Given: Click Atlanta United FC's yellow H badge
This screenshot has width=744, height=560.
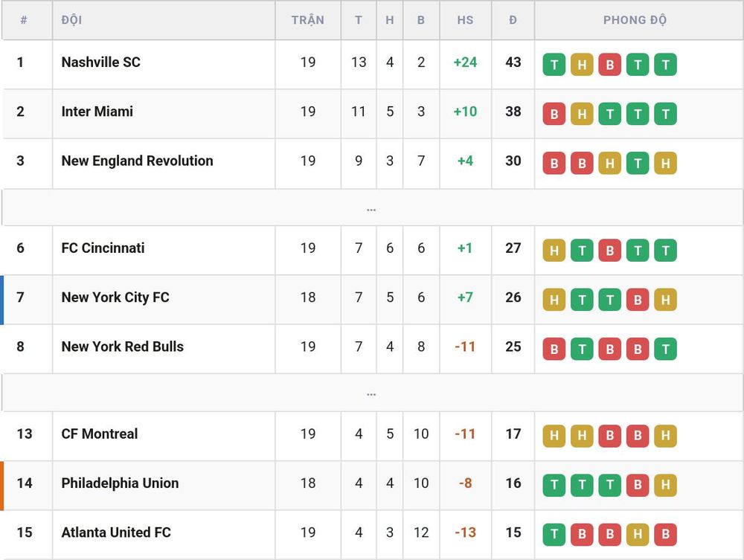Looking at the screenshot, I should point(638,534).
